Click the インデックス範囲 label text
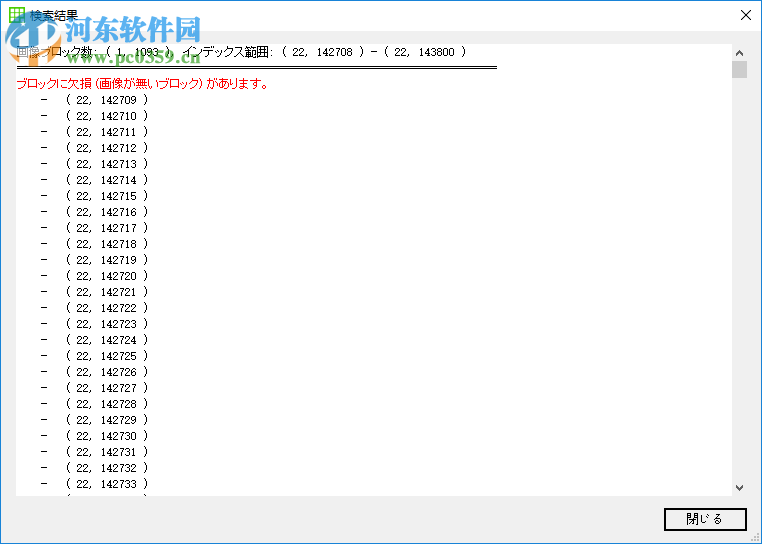Image resolution: width=762 pixels, height=544 pixels. (x=228, y=52)
